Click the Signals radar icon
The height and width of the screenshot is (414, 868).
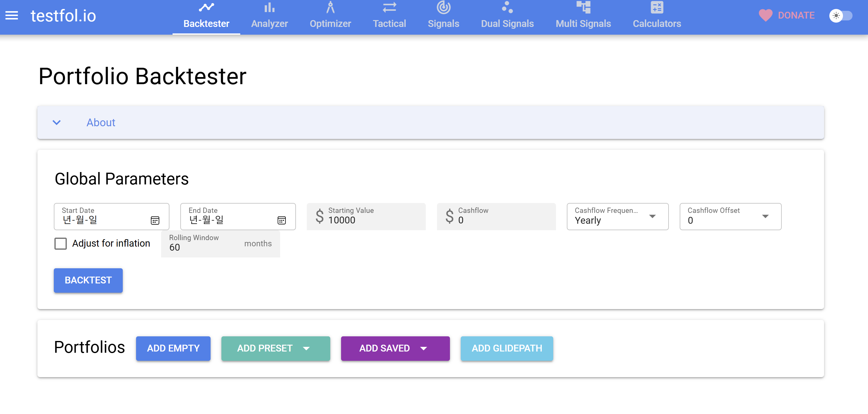coord(443,7)
